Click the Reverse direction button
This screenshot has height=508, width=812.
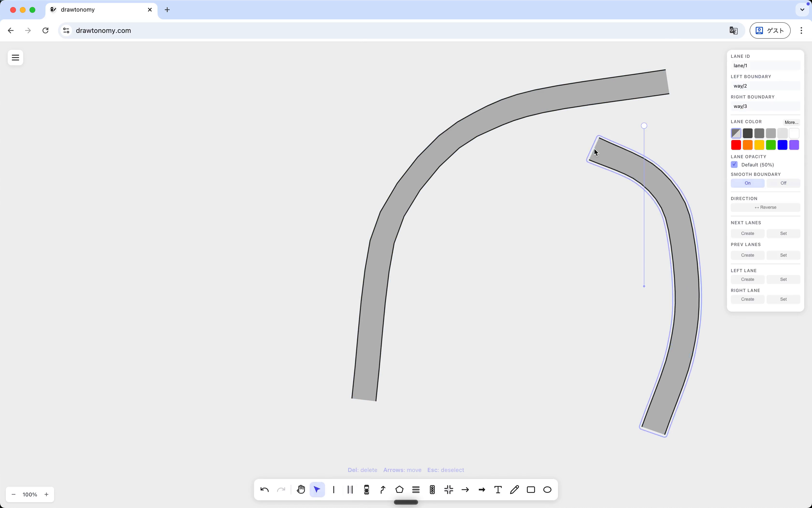click(765, 207)
